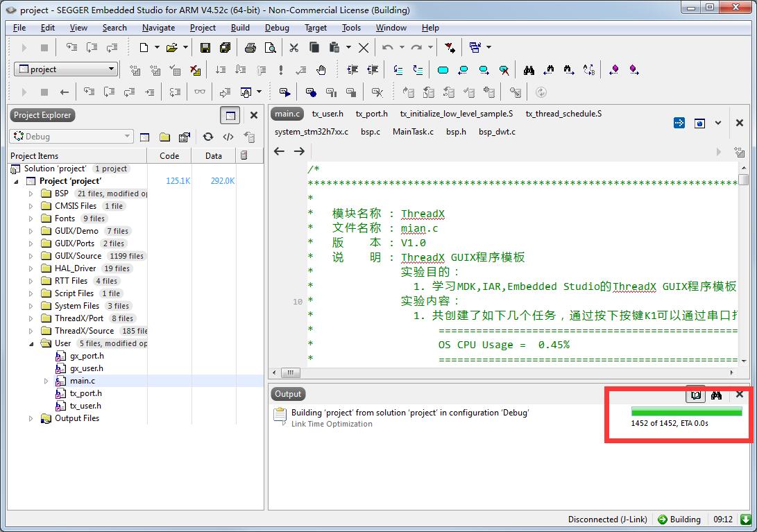Click the editor horizontal scrollbar thumb

coord(290,372)
